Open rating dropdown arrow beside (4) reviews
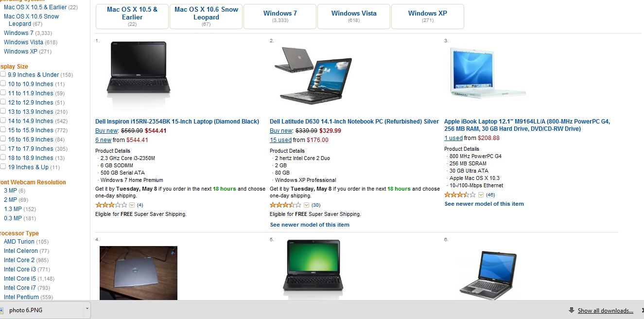The image size is (644, 319). [x=132, y=205]
